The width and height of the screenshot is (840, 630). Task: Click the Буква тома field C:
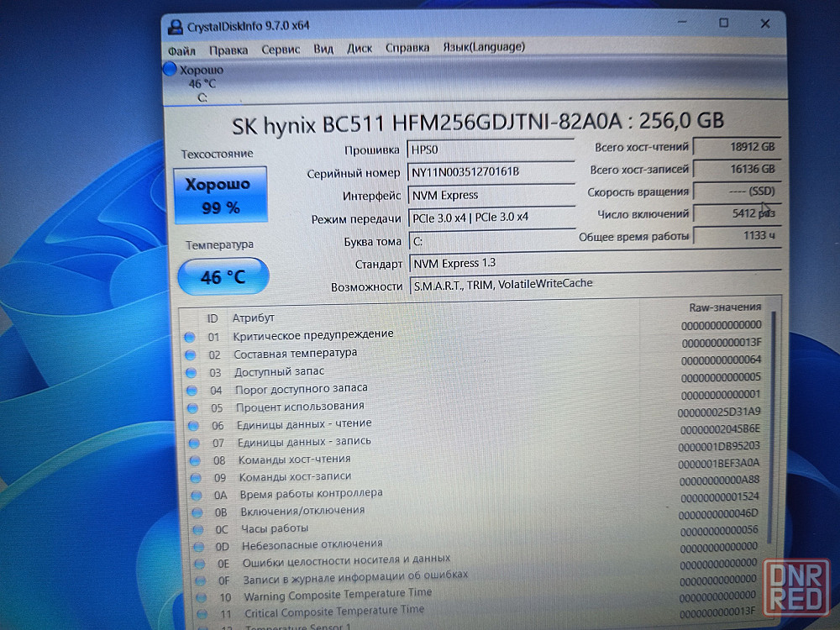[x=492, y=240]
